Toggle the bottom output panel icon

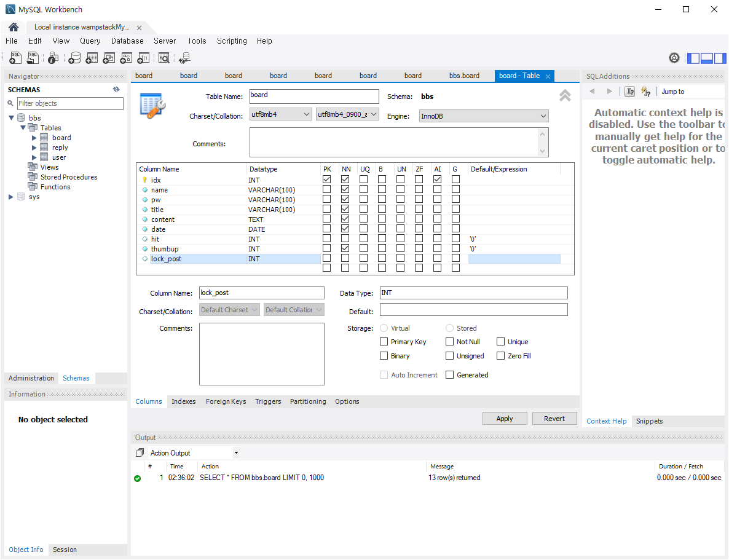[x=707, y=58]
